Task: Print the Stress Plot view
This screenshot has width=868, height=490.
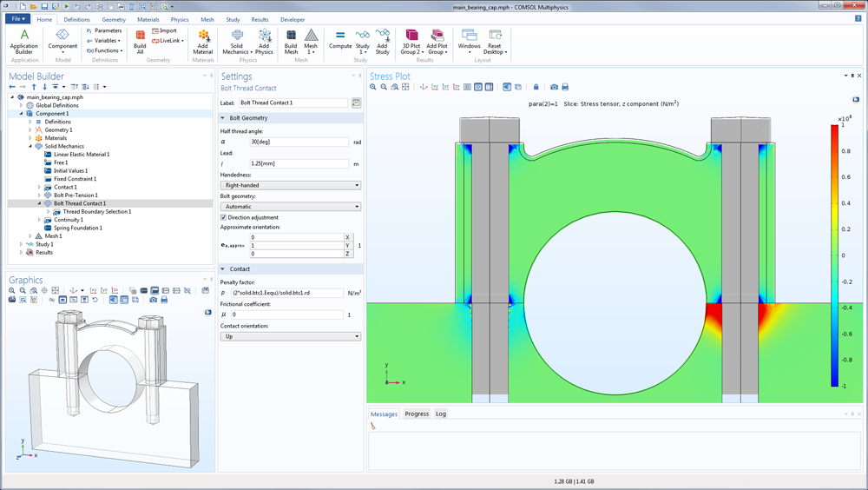Action: pyautogui.click(x=565, y=87)
